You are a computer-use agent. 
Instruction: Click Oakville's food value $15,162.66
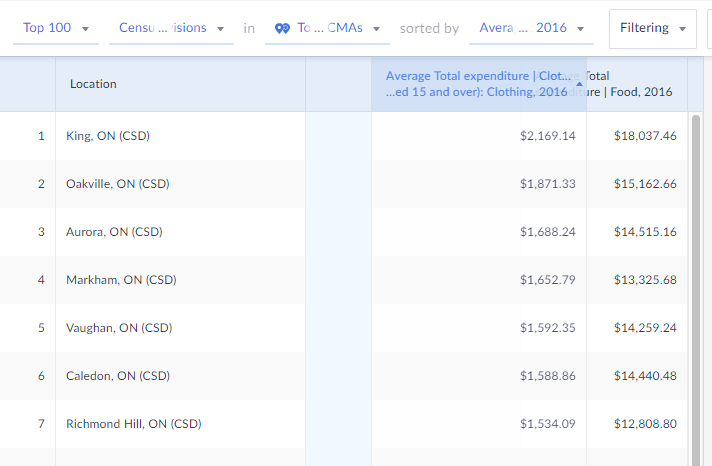point(645,184)
